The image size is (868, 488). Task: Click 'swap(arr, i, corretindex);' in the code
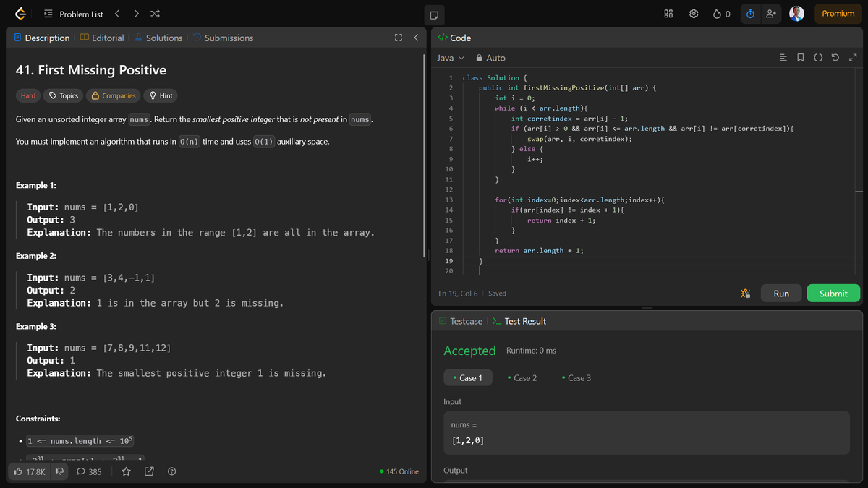(579, 139)
